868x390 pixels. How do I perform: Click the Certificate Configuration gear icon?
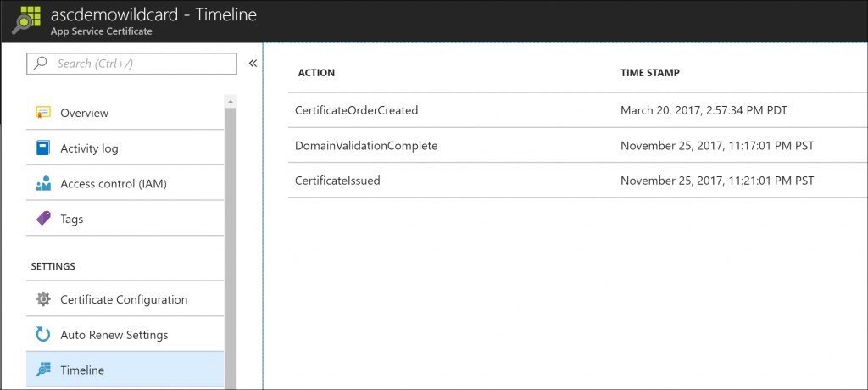pos(43,299)
